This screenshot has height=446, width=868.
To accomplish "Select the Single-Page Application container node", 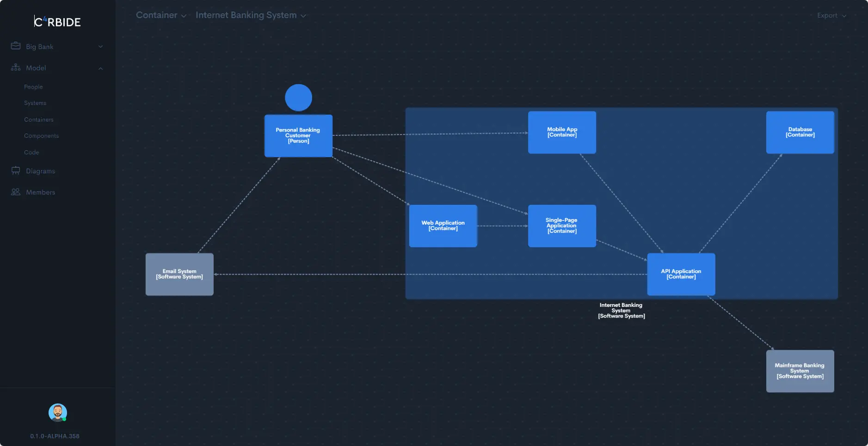I will pyautogui.click(x=562, y=226).
